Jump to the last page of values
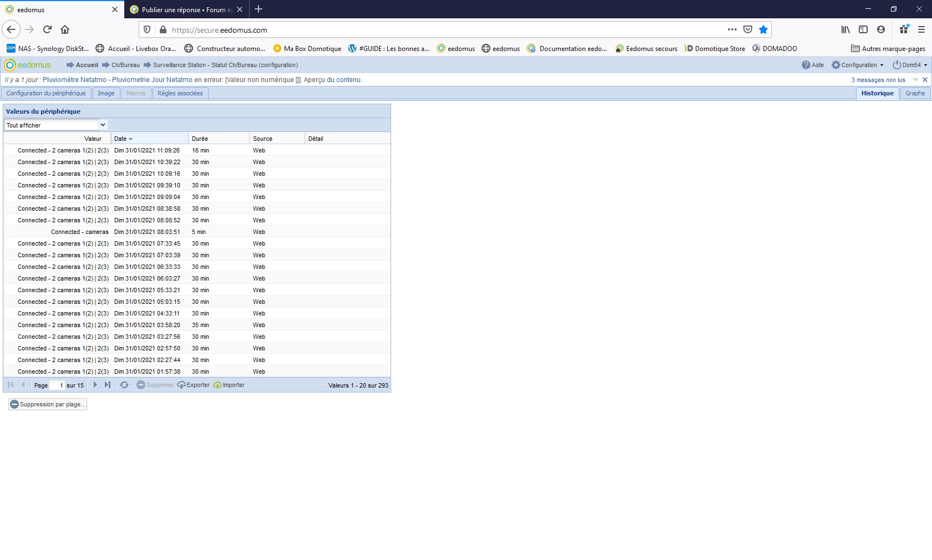This screenshot has width=932, height=560. [x=108, y=385]
